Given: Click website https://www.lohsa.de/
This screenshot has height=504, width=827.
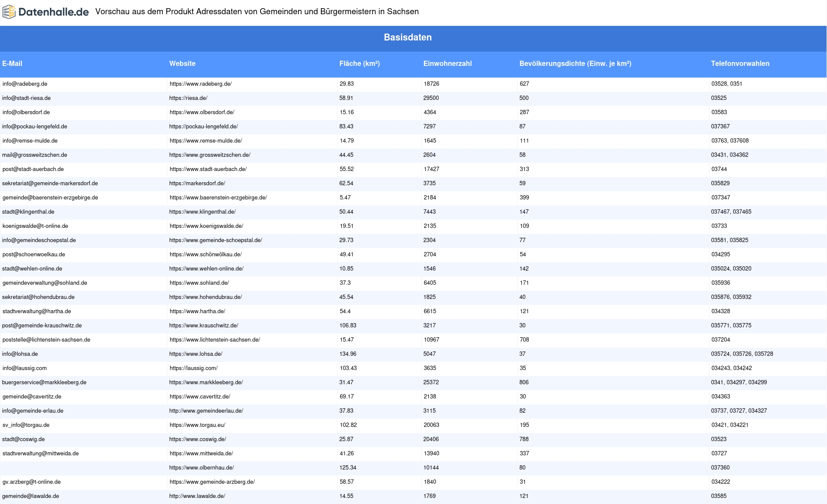Looking at the screenshot, I should point(196,354).
